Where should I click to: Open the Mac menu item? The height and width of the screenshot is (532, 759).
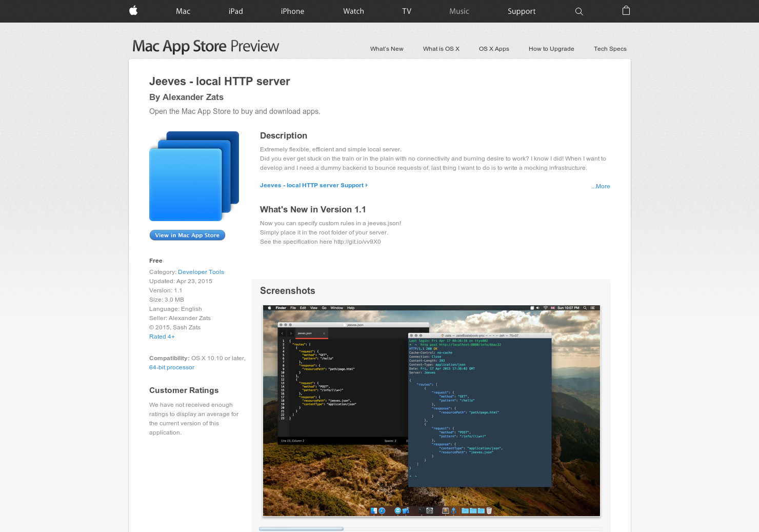point(183,11)
